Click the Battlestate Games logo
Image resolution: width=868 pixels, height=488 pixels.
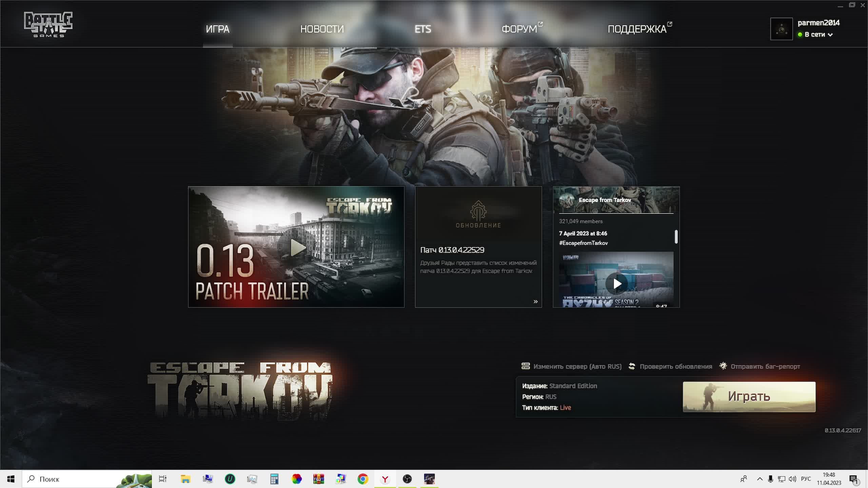click(x=48, y=24)
